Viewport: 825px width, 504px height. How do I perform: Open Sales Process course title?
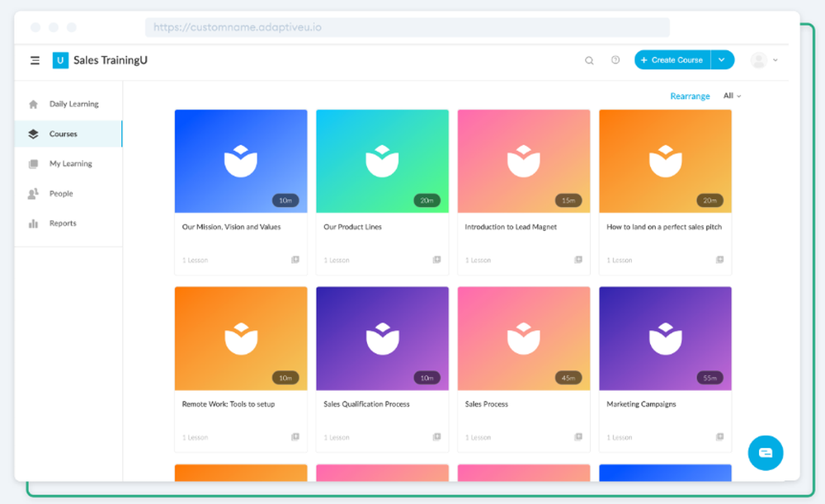(487, 404)
